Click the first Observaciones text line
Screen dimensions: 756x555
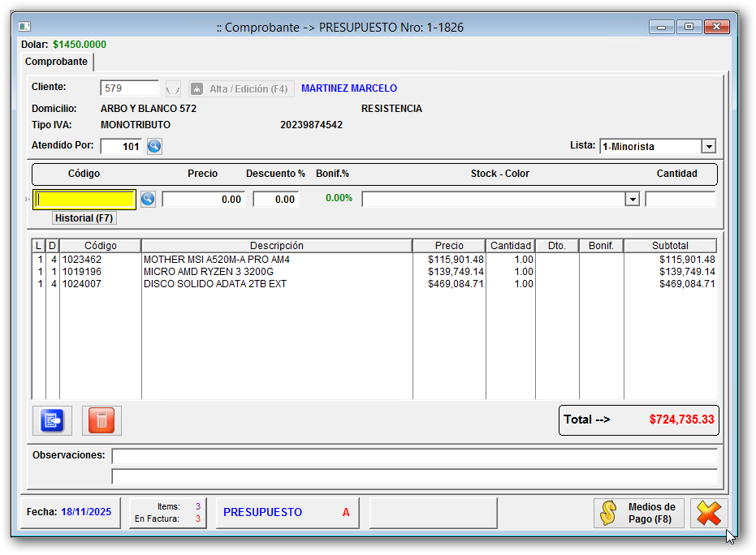[x=414, y=456]
